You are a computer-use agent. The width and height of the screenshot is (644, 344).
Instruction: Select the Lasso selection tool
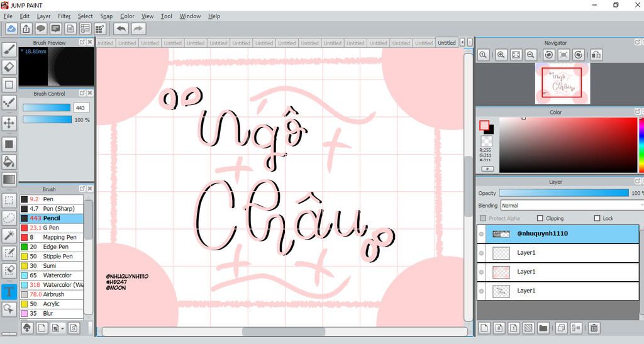(x=9, y=218)
